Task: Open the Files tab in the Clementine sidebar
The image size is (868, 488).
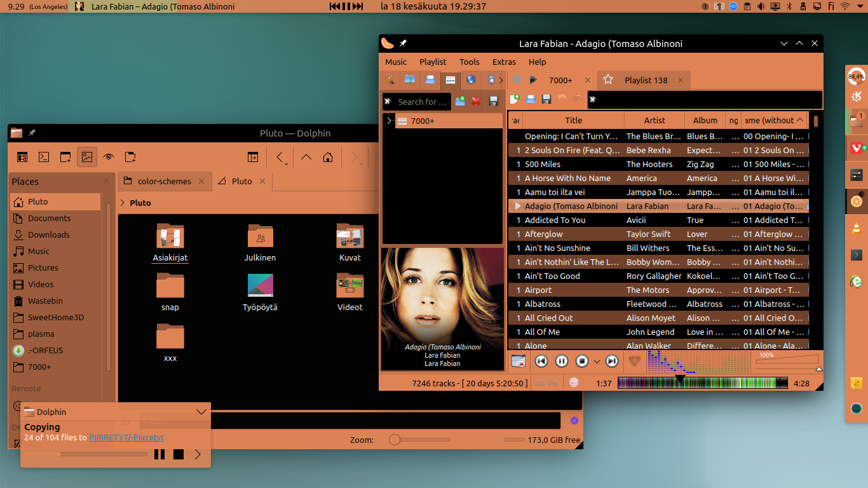Action: click(x=410, y=80)
